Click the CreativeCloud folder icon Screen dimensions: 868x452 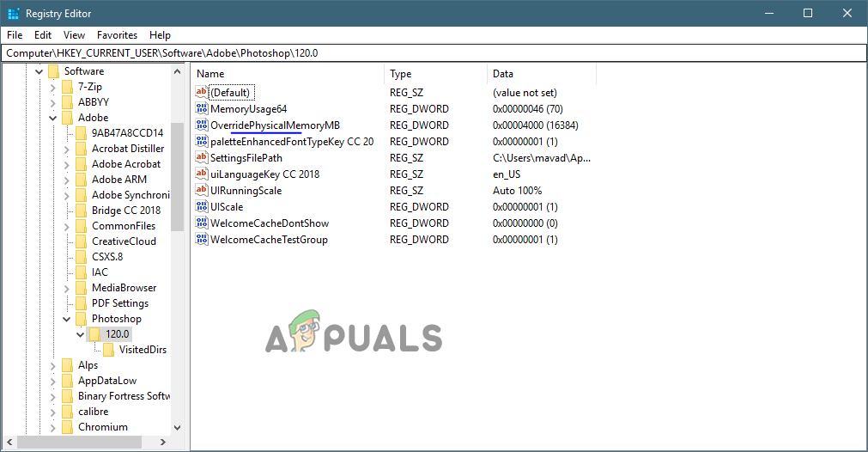click(82, 241)
